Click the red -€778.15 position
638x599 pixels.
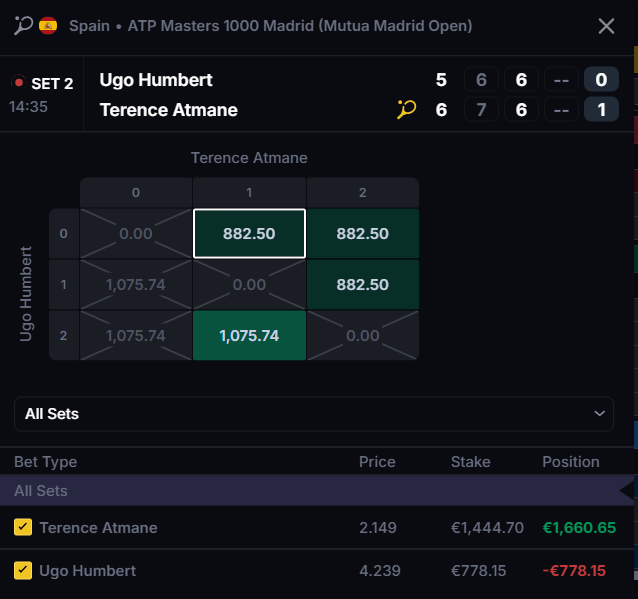point(574,571)
